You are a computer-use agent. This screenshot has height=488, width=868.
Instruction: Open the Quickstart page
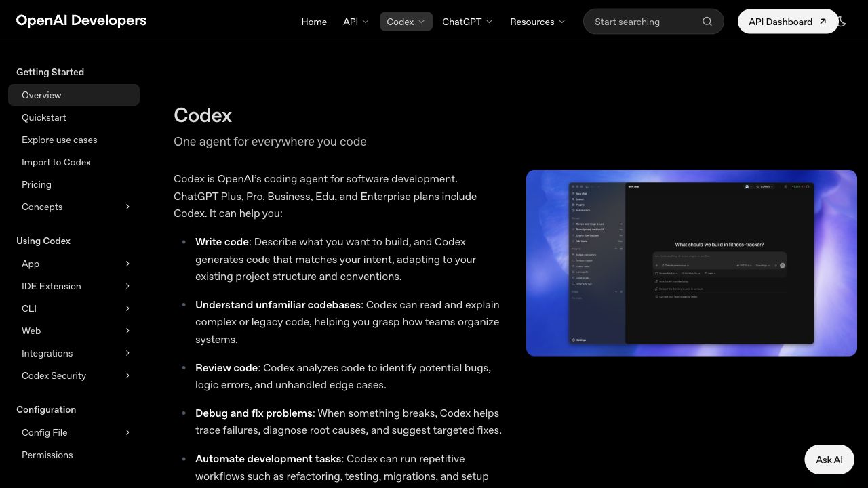pyautogui.click(x=44, y=117)
